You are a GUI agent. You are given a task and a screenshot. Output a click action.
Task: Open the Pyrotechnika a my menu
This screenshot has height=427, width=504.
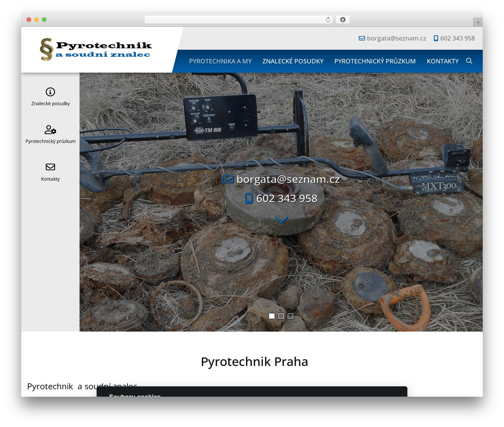pos(220,61)
